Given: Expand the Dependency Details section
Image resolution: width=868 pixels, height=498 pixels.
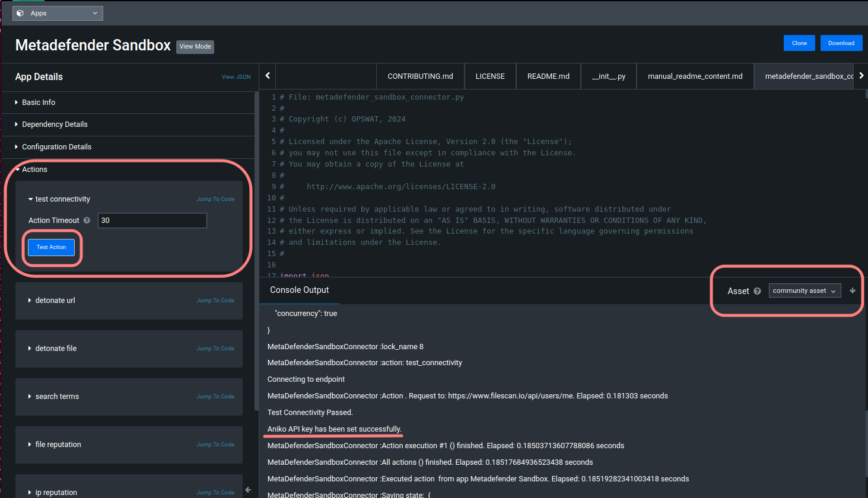Looking at the screenshot, I should [55, 124].
